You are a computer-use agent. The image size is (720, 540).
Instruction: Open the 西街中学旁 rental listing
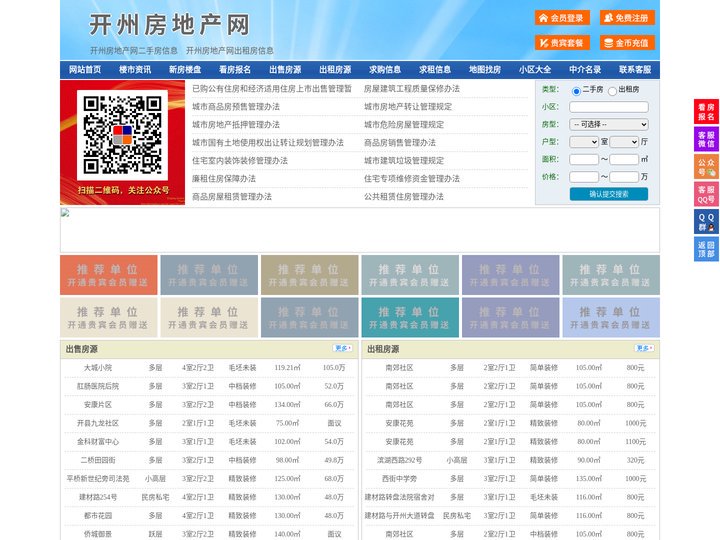tap(399, 478)
